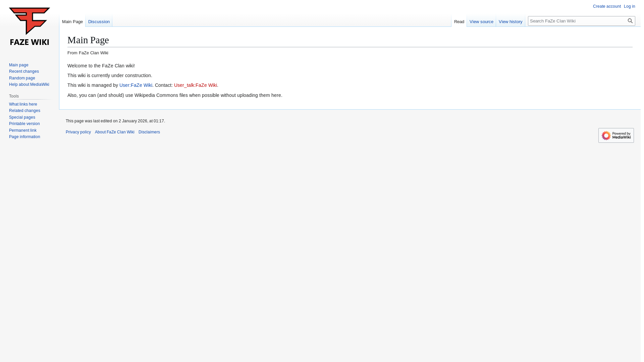Open the View source tab
This screenshot has height=362, width=644.
pyautogui.click(x=481, y=22)
